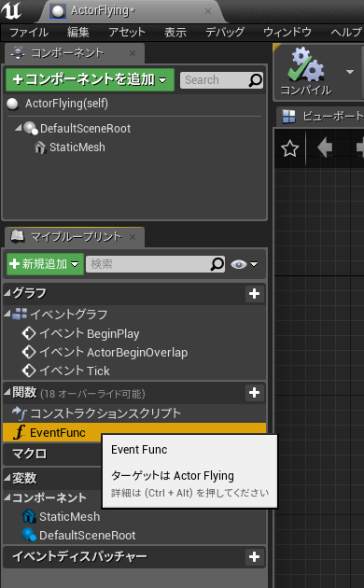Click the BeginPlay event diamond icon

click(x=29, y=333)
